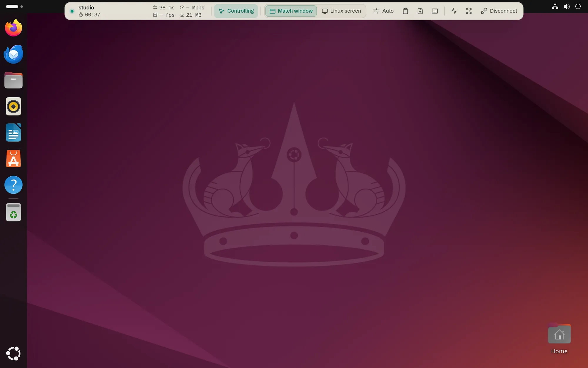Image resolution: width=588 pixels, height=368 pixels.
Task: Show the activity stats graph icon
Action: 454,11
